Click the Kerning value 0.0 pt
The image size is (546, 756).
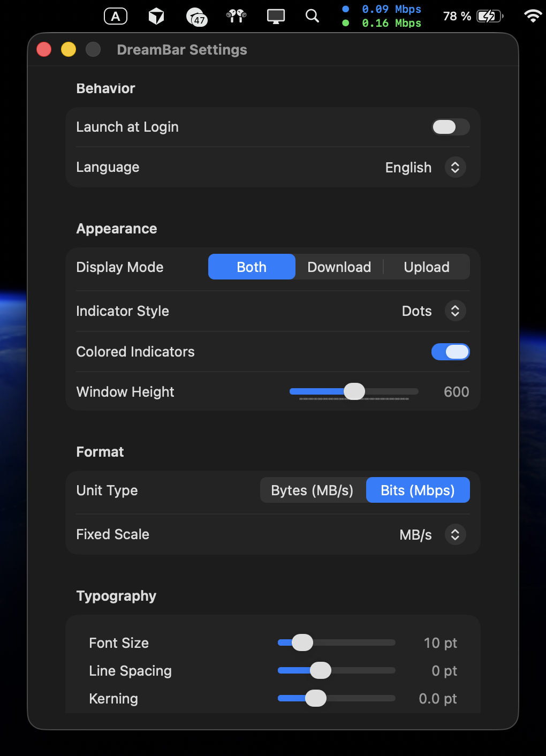point(438,699)
